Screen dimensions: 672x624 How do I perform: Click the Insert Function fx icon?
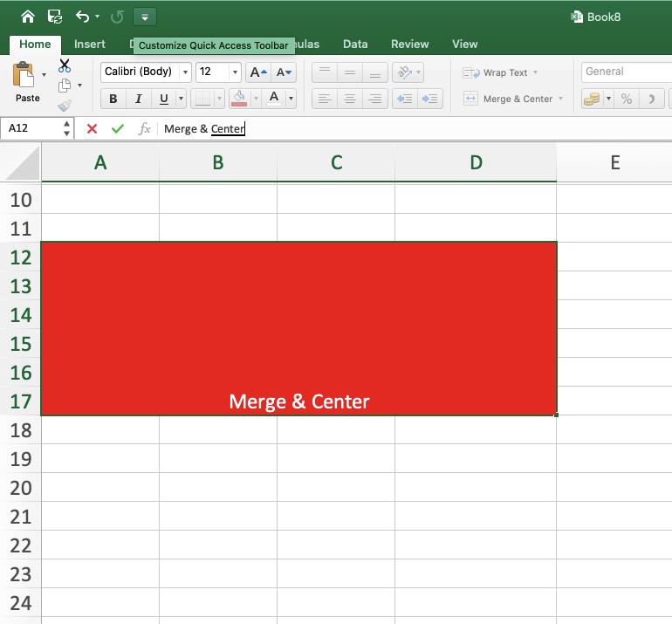[144, 128]
